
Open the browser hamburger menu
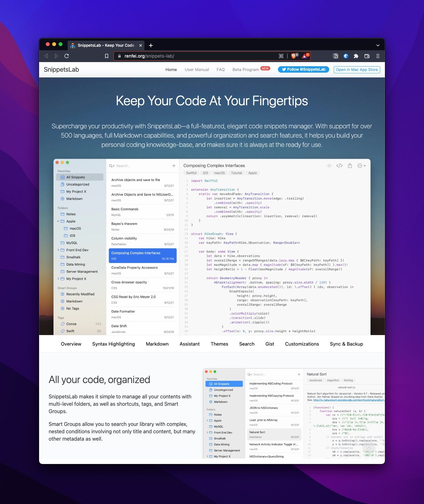(x=378, y=56)
